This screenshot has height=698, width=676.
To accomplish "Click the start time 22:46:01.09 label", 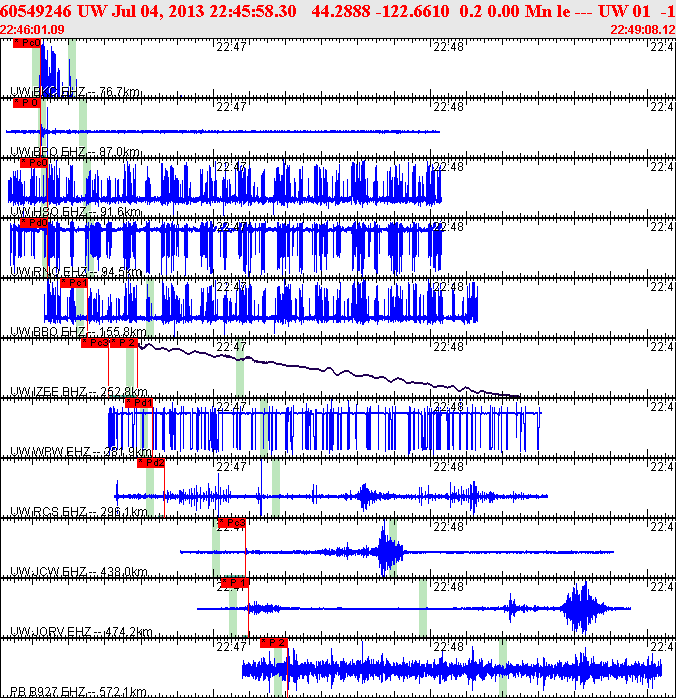I will (33, 29).
